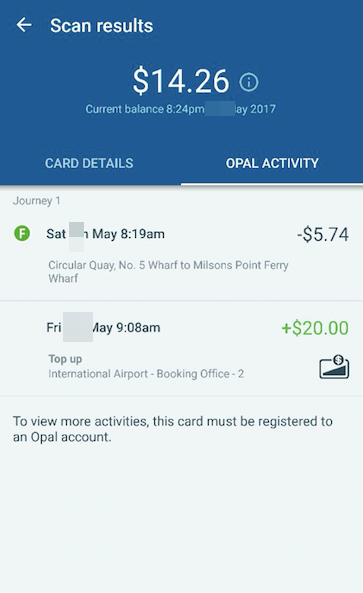The height and width of the screenshot is (593, 363).
Task: Tap the $14.26 current balance
Action: click(x=181, y=81)
